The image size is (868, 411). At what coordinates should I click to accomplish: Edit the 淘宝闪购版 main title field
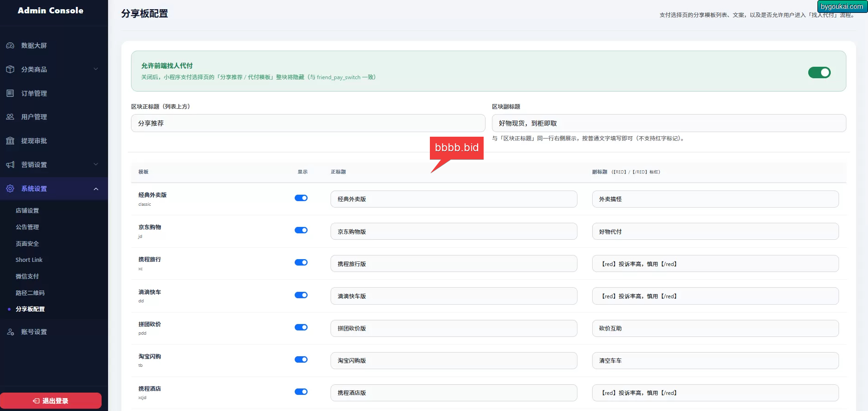pos(454,360)
